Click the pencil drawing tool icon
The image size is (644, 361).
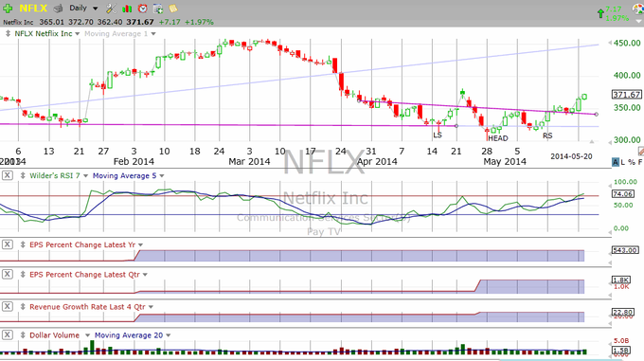click(x=641, y=152)
